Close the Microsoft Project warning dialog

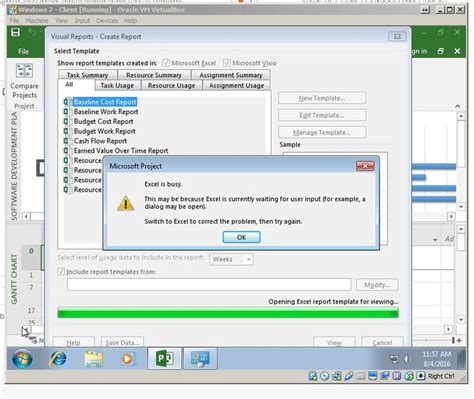(365, 166)
